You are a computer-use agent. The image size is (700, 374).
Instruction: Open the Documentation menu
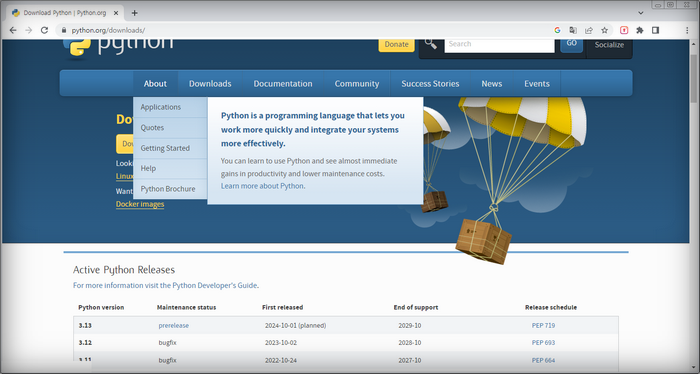[283, 83]
